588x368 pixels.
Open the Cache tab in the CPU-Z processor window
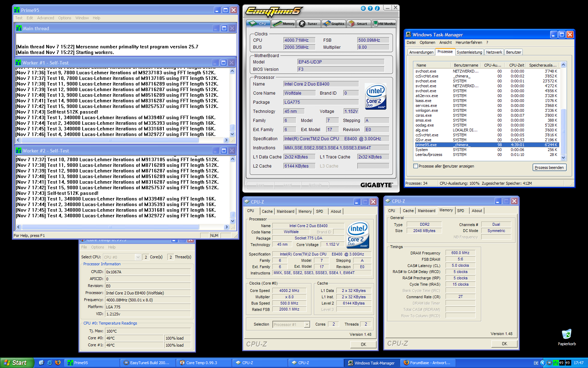point(267,211)
